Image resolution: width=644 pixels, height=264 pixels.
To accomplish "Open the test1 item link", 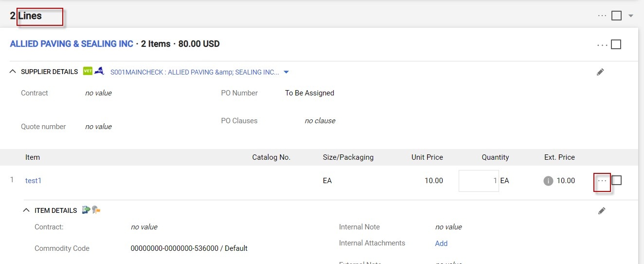I will click(34, 181).
